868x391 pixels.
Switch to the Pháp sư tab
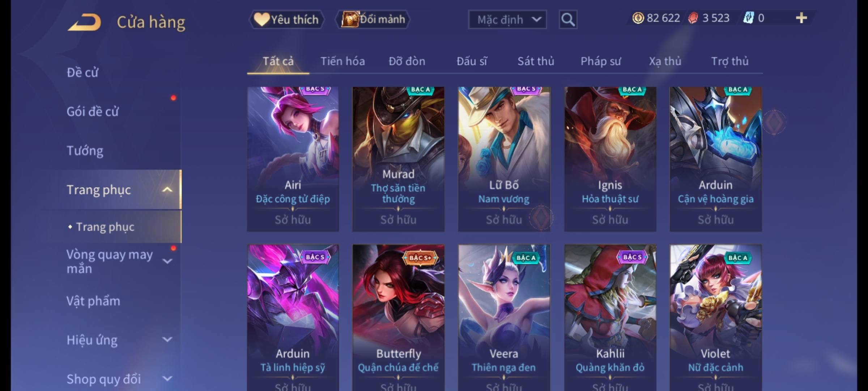[x=601, y=61]
